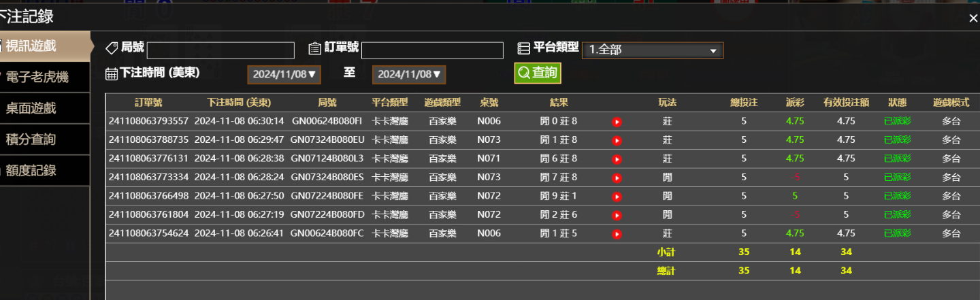Image resolution: width=980 pixels, height=300 pixels.
Task: Focus the 局號 input field
Action: [x=220, y=50]
